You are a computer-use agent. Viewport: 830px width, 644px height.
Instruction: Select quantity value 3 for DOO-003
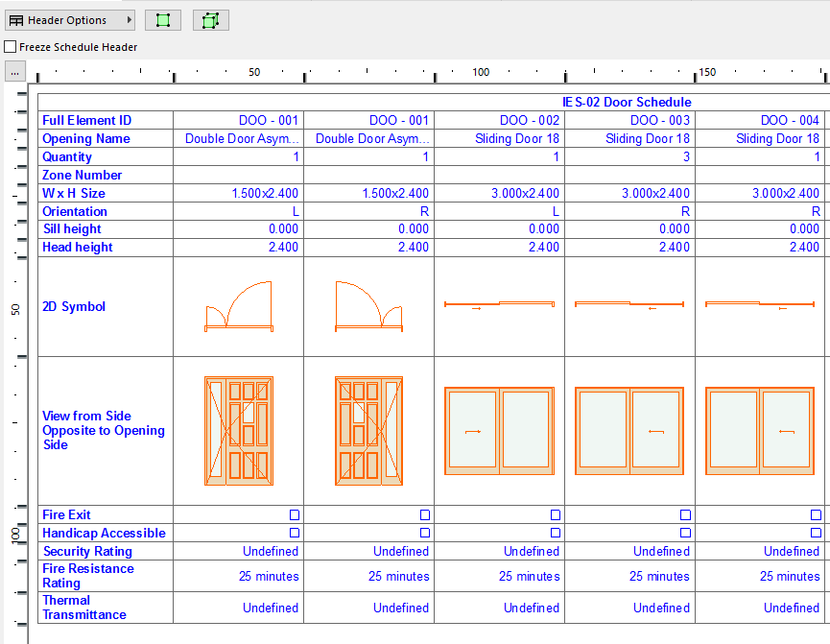coord(629,156)
